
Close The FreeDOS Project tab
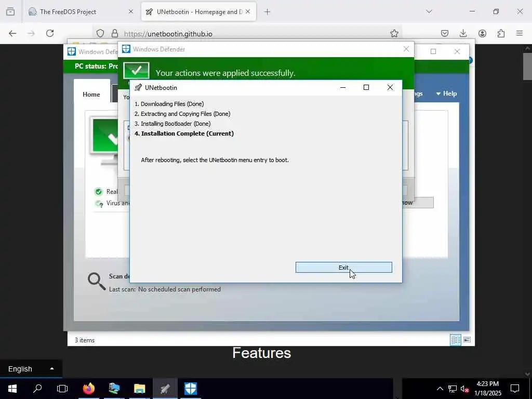click(x=131, y=11)
